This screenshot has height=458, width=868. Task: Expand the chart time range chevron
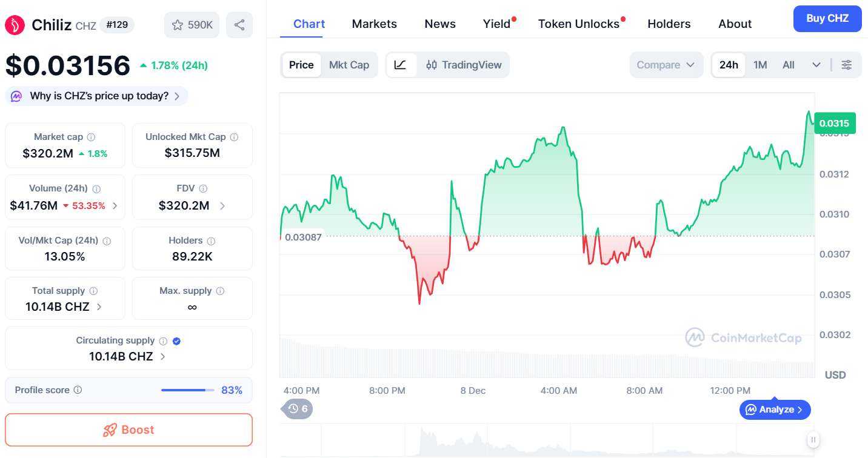pyautogui.click(x=816, y=64)
